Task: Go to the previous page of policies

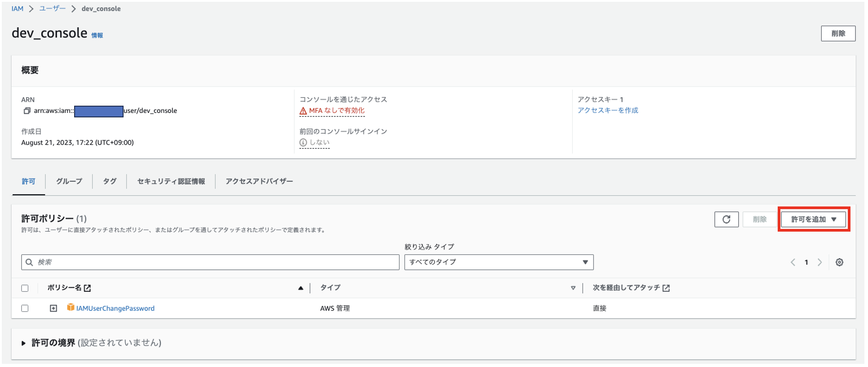Action: tap(793, 262)
